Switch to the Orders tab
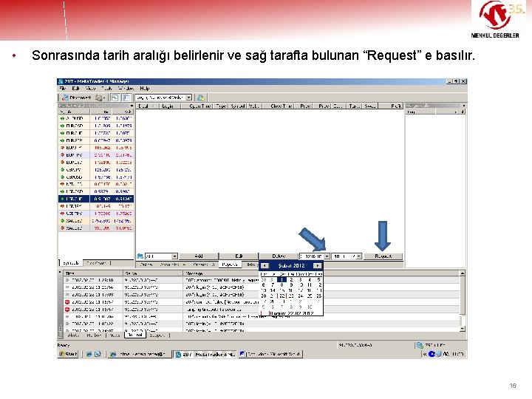The width and height of the screenshot is (532, 399). [203, 265]
